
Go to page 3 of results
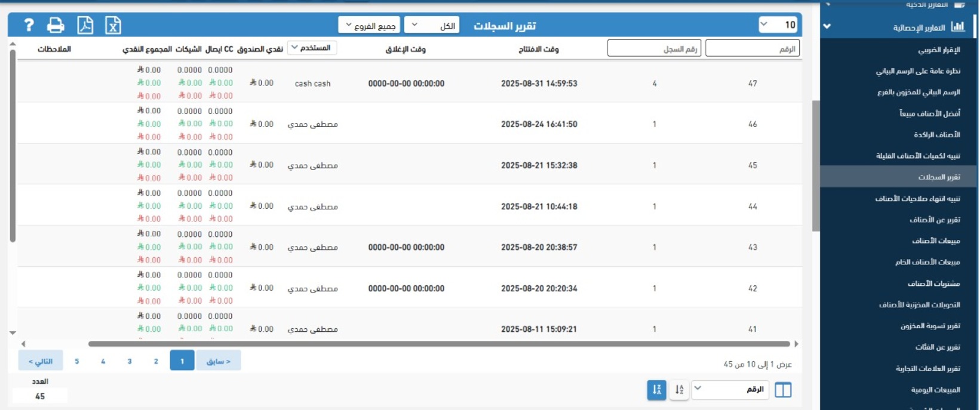click(130, 361)
